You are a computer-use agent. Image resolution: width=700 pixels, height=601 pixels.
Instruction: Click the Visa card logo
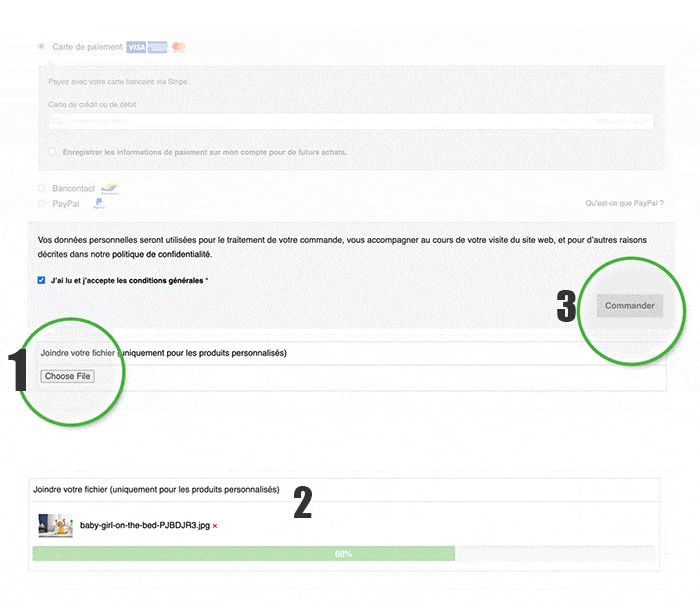click(x=136, y=47)
